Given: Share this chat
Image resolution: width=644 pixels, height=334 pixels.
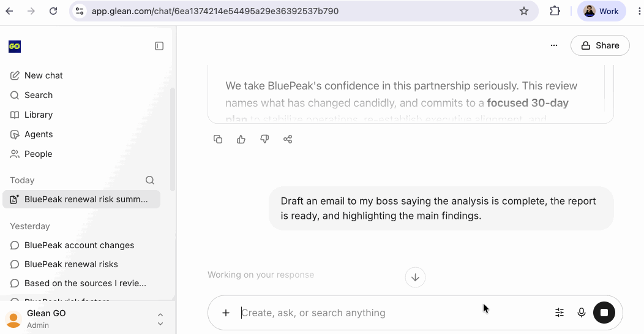Looking at the screenshot, I should (x=600, y=45).
